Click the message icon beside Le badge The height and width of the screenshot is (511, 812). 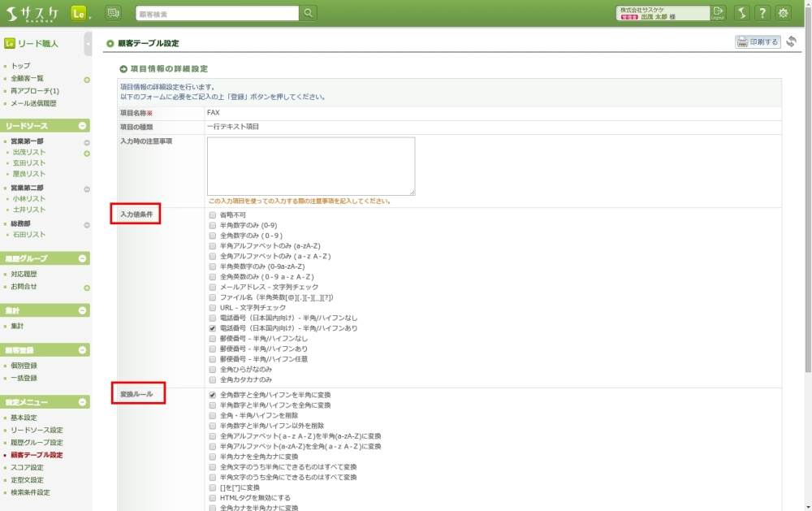[113, 13]
